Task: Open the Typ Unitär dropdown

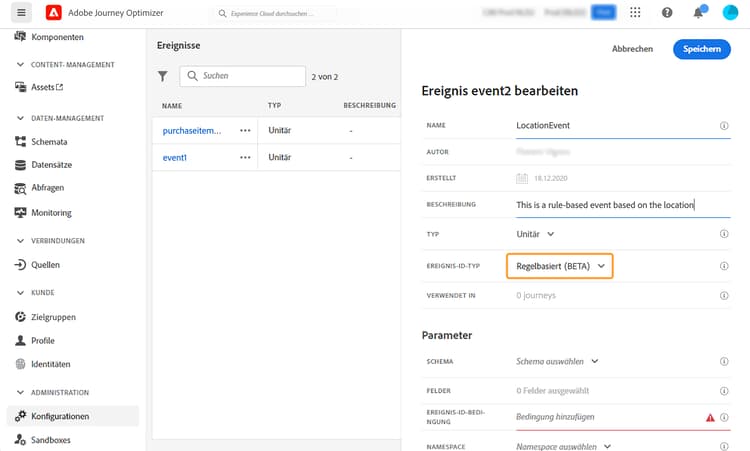Action: point(536,234)
